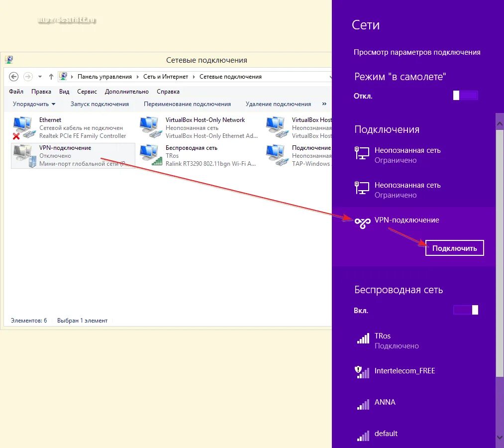Click first Неопознанная сеть wired icon
Screen dimensions: 504x448
click(362, 153)
